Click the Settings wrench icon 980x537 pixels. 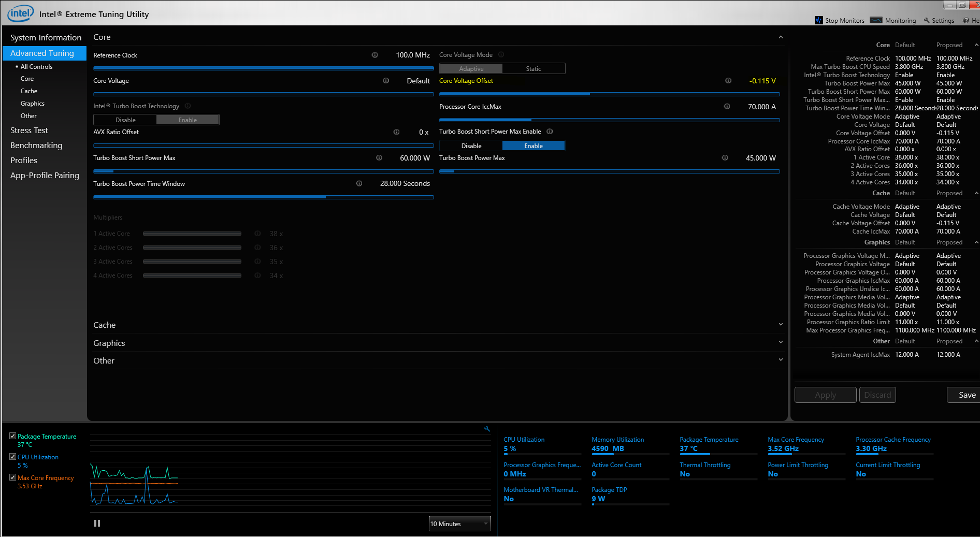(x=927, y=21)
